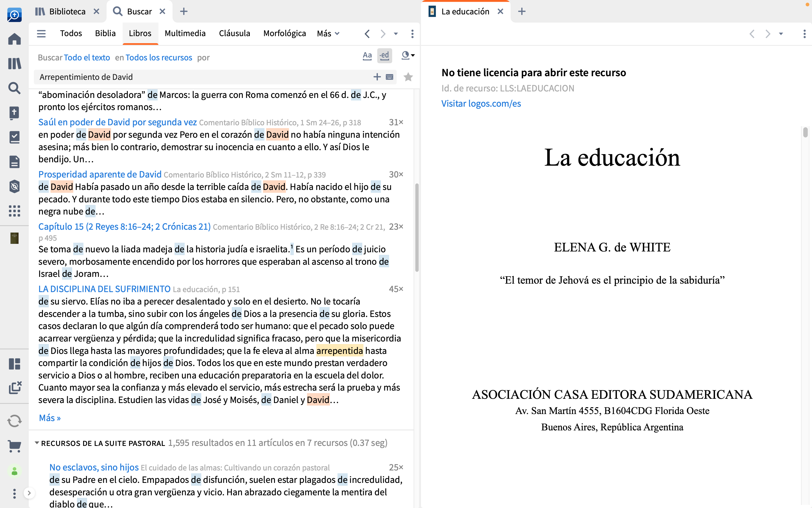Close the Biblioteca tab
The image size is (812, 508).
pos(96,11)
